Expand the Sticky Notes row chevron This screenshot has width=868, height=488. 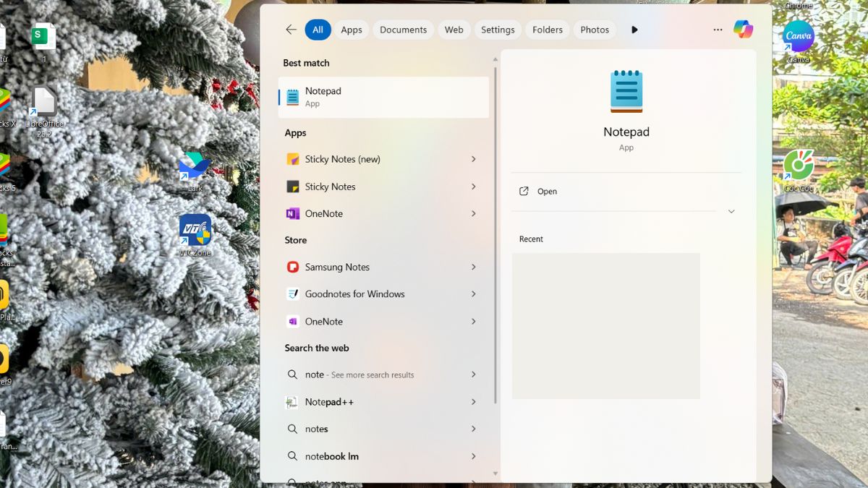pos(474,187)
